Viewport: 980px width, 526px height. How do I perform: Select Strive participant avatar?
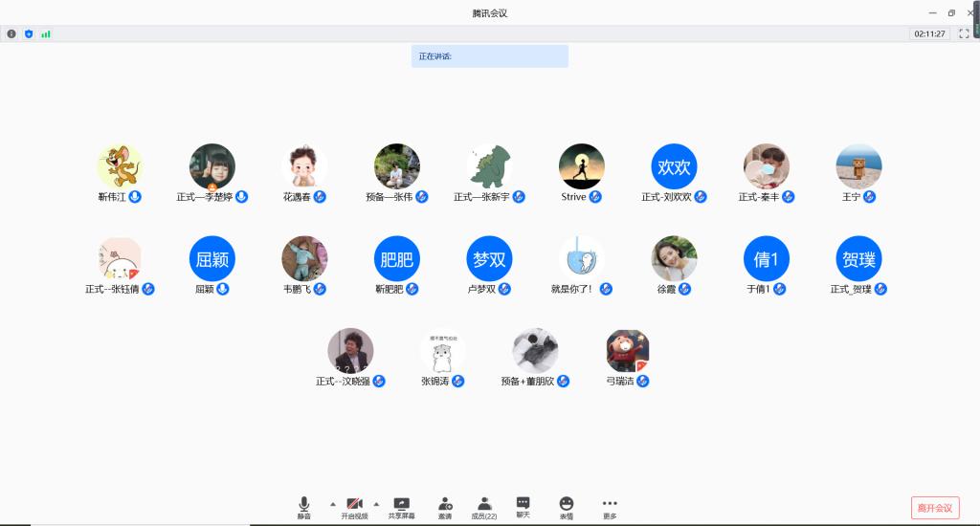click(581, 166)
